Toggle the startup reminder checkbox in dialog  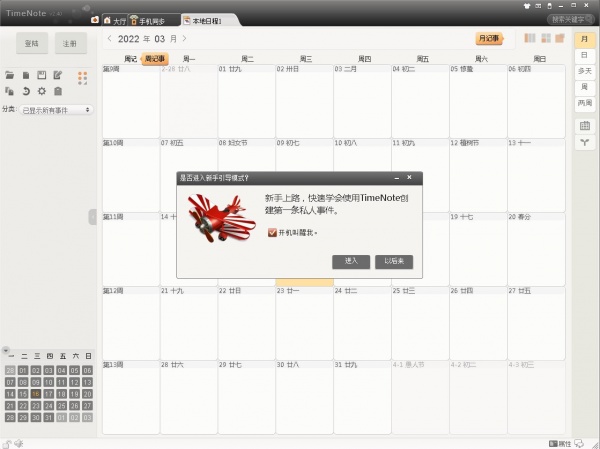click(x=272, y=232)
